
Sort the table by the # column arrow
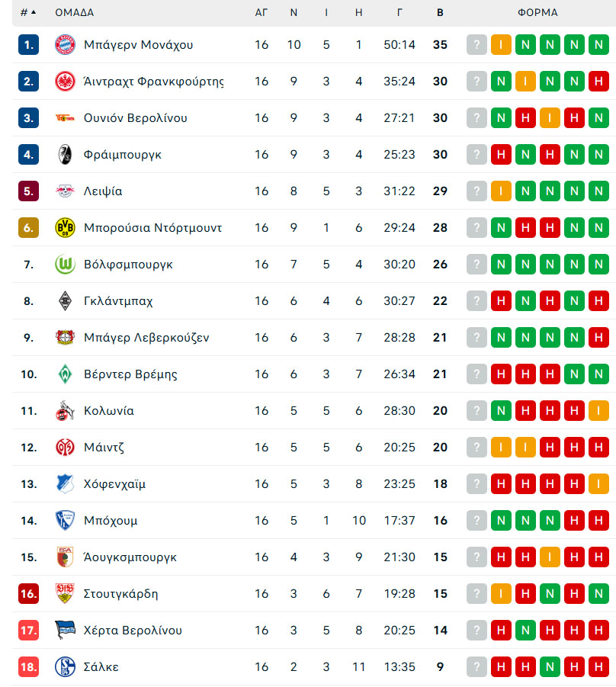pos(34,12)
